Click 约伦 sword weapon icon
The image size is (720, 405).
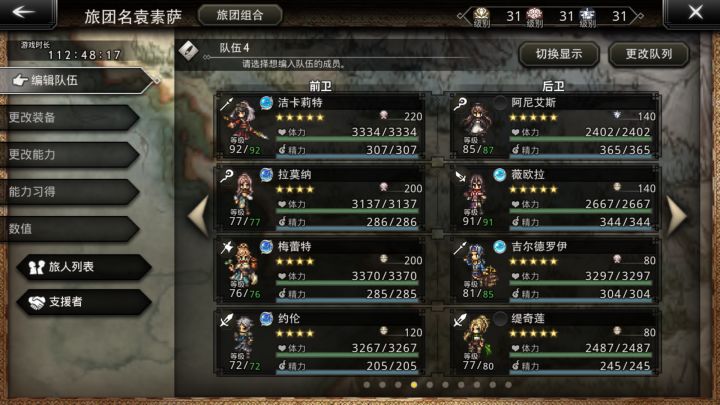point(227,320)
